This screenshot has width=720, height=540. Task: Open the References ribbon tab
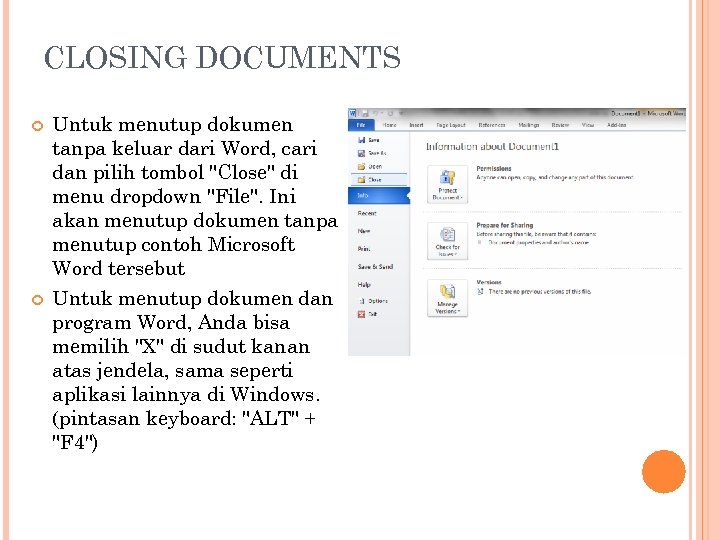[492, 125]
